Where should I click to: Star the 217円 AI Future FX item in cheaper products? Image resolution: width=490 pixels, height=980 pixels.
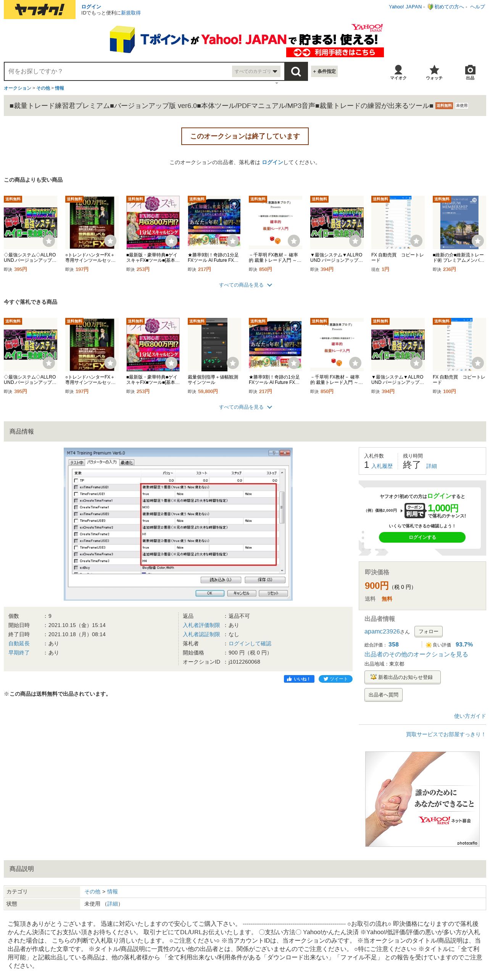pyautogui.click(x=233, y=241)
